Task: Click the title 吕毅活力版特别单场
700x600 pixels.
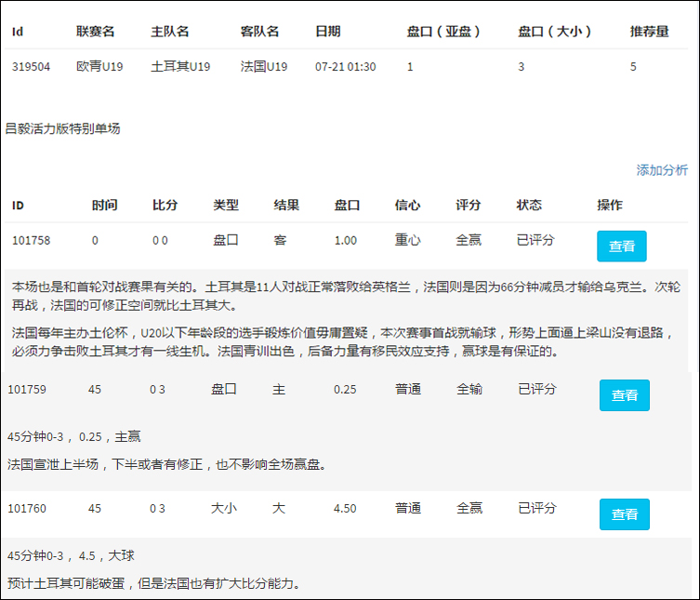Action: (62, 128)
